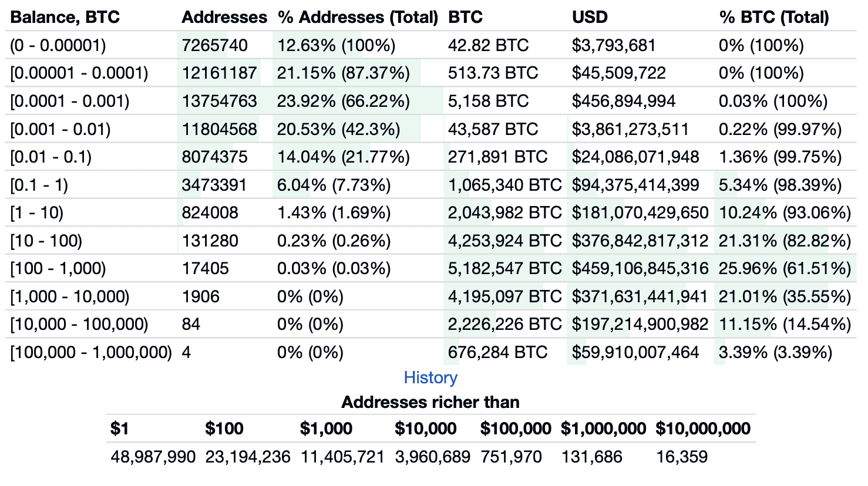Click the $10,000,000 column header
Image resolution: width=868 pixels, height=486 pixels.
(703, 428)
